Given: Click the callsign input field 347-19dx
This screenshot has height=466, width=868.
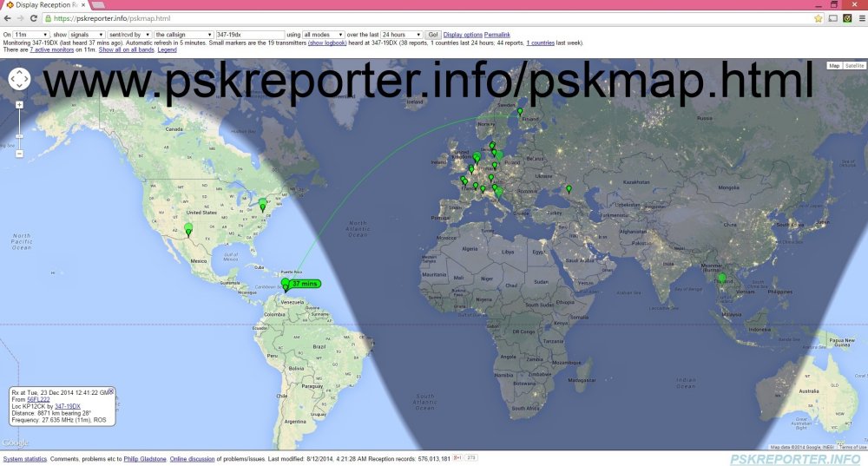Looking at the screenshot, I should [250, 35].
